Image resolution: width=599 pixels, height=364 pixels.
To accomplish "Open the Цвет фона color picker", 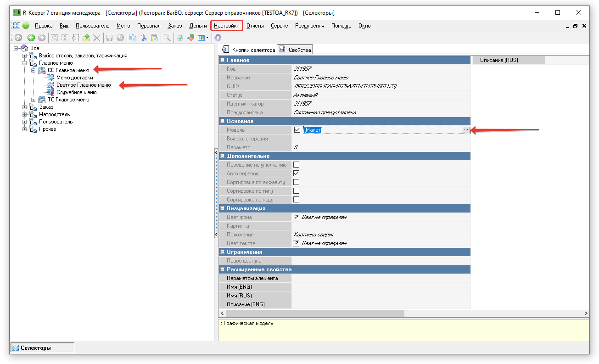I will (296, 217).
